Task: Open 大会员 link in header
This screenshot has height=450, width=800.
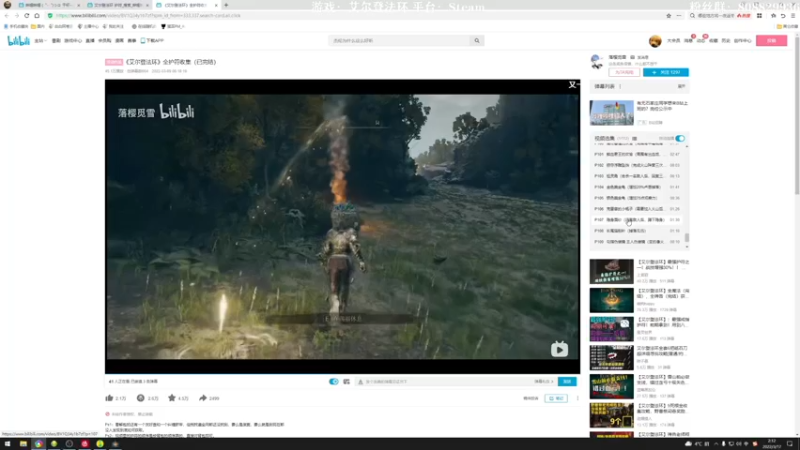Action: point(673,41)
